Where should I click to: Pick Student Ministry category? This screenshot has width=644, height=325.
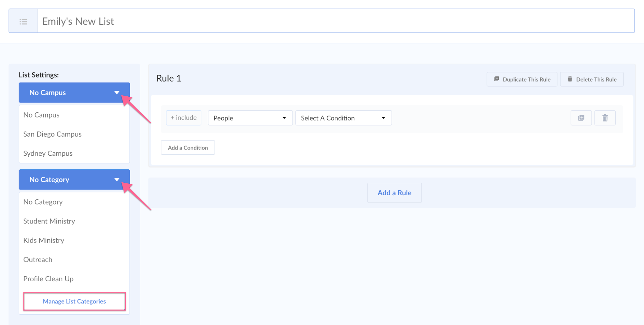(x=49, y=221)
